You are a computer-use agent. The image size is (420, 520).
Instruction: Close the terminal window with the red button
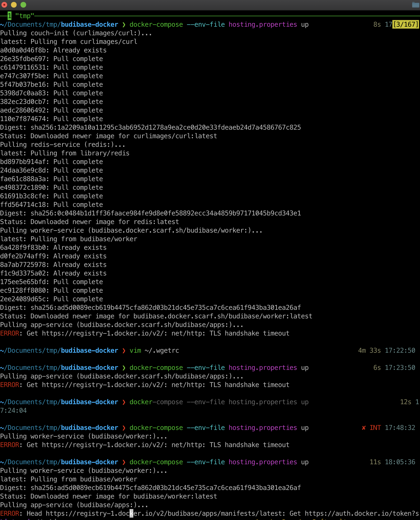[4, 5]
